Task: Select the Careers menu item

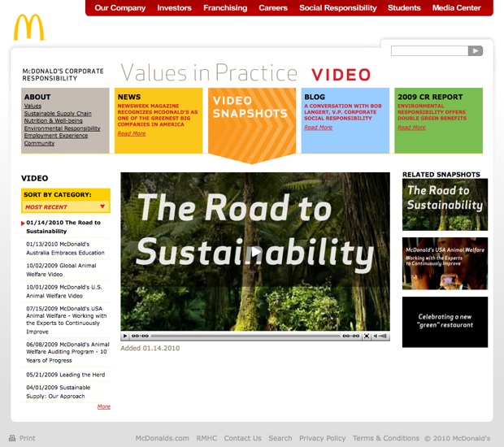Action: pyautogui.click(x=273, y=8)
